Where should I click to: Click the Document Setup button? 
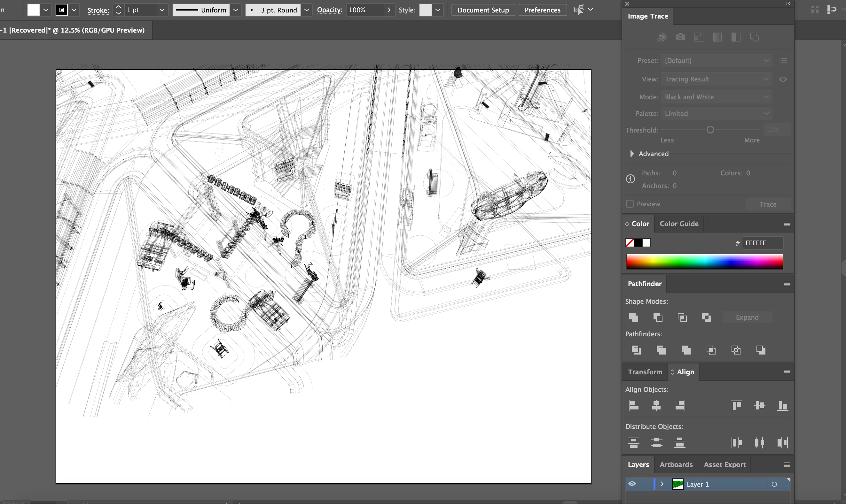tap(483, 10)
